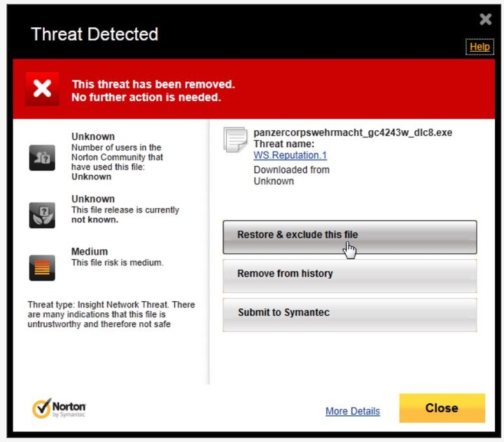Click 'This file release is currently' text
504x442 pixels.
tap(125, 209)
